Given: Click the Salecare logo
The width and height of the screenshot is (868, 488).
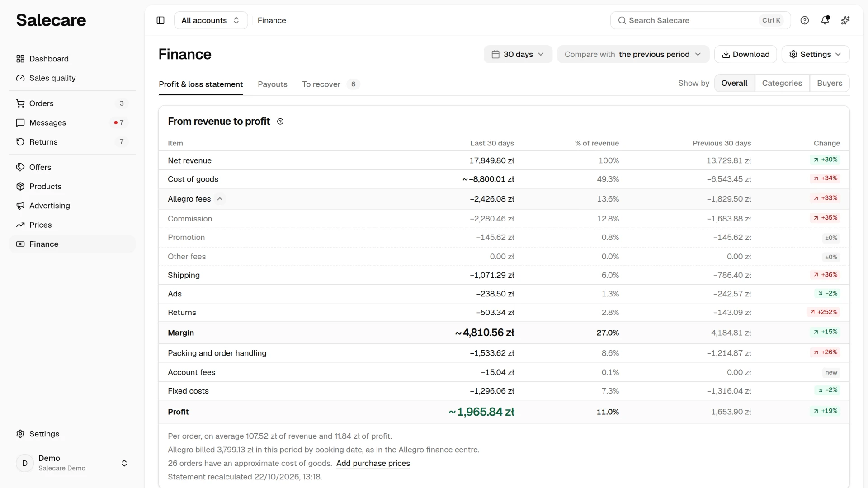Looking at the screenshot, I should tap(51, 20).
